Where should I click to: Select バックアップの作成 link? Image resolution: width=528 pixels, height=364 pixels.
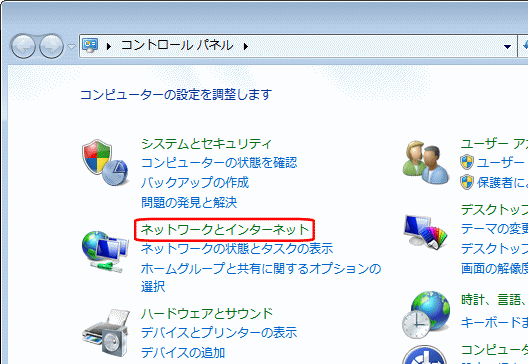195,183
